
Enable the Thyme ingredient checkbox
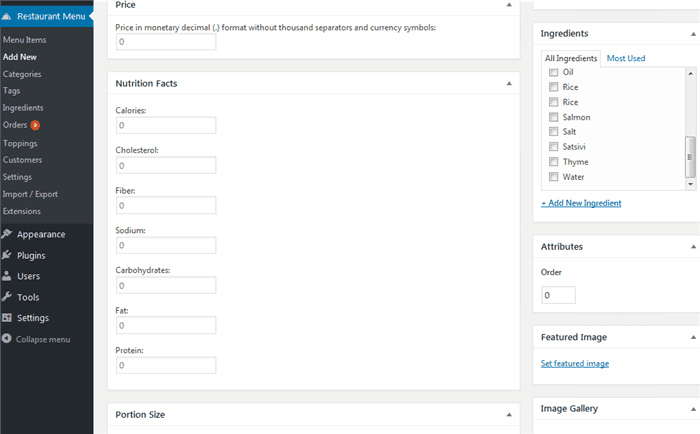553,162
